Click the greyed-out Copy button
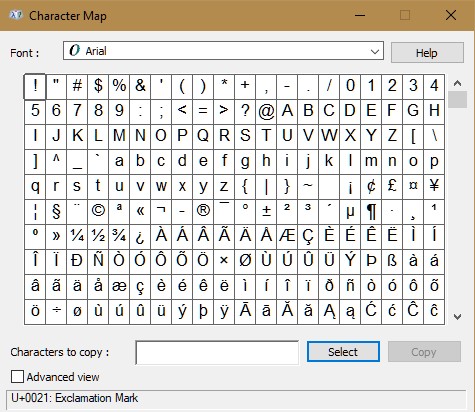 (424, 351)
